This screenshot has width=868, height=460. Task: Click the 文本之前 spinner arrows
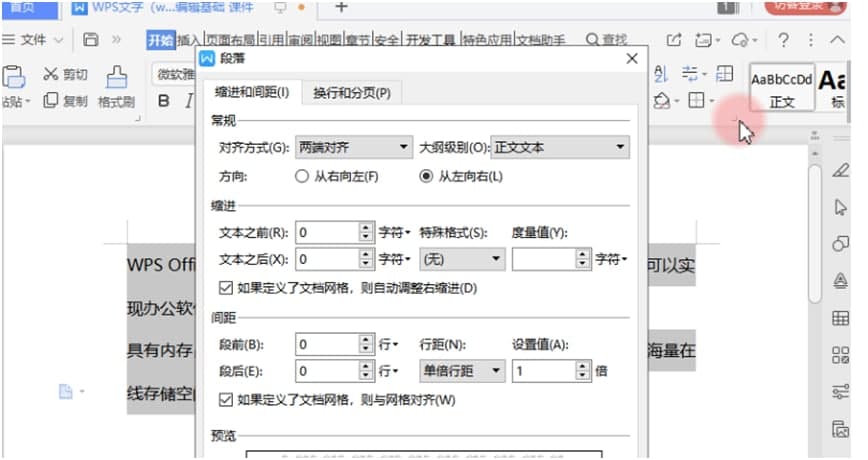point(365,232)
